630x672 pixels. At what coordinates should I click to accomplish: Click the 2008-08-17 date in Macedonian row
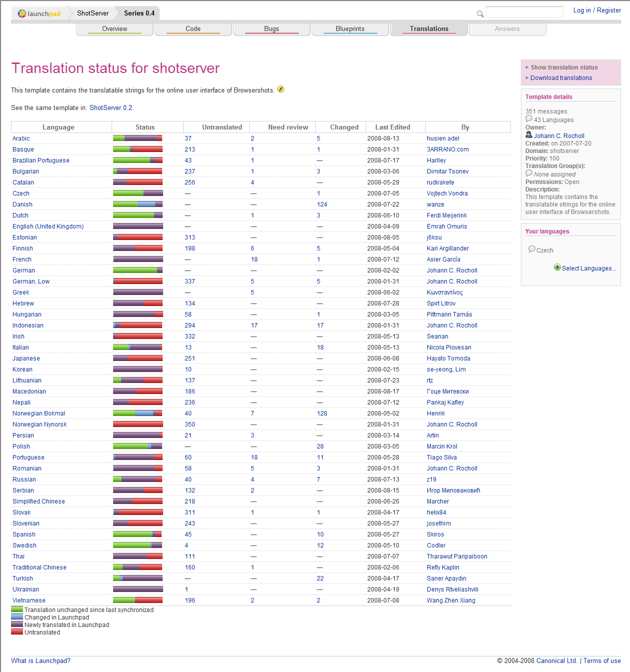pos(383,391)
